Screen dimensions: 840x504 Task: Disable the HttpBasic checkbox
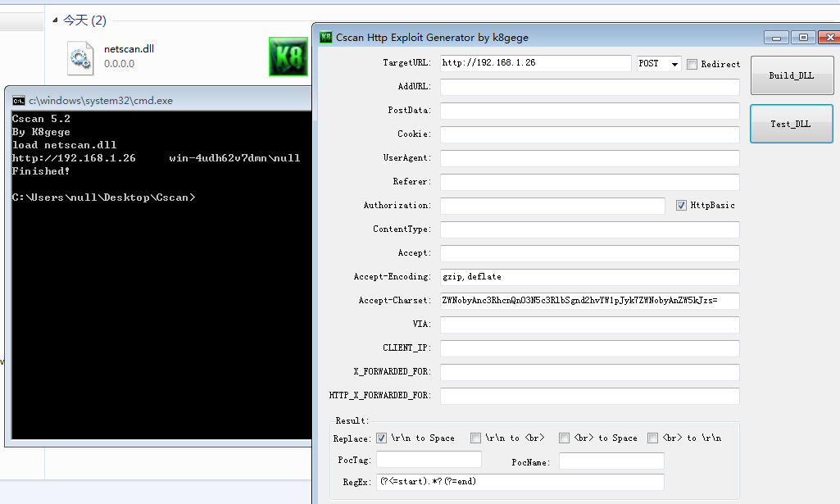tap(681, 205)
